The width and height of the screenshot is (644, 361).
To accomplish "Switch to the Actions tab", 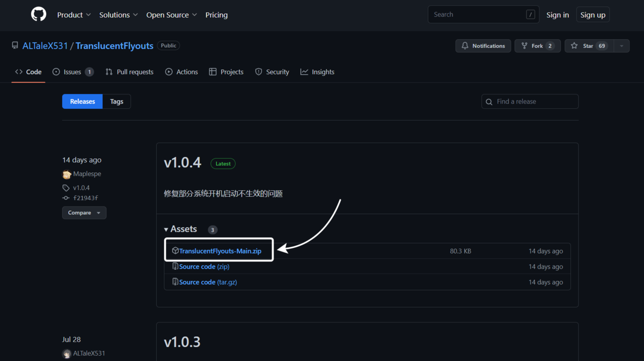I will [181, 72].
